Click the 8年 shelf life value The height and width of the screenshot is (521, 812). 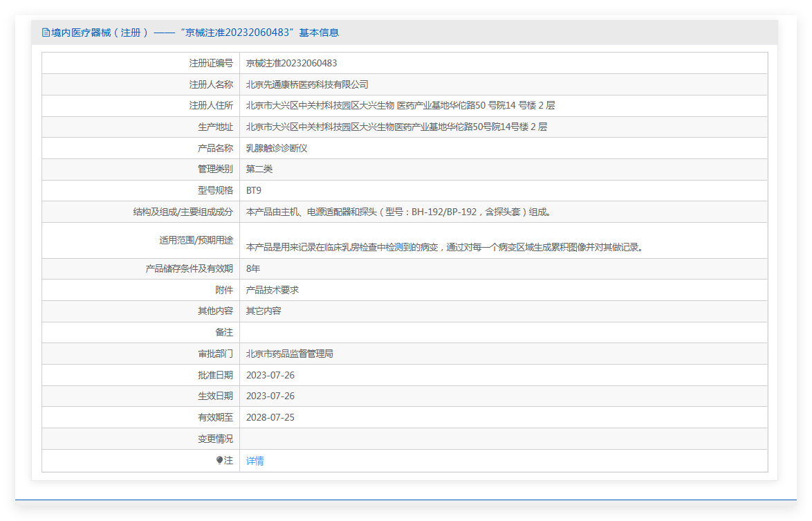coord(253,268)
